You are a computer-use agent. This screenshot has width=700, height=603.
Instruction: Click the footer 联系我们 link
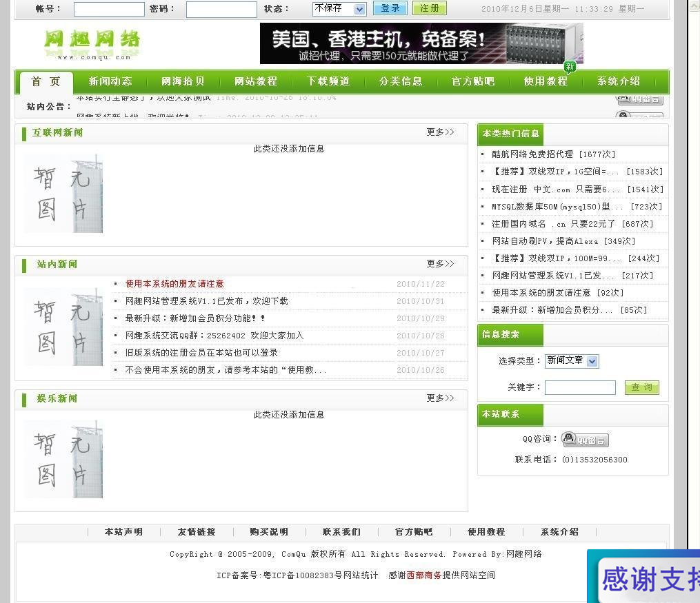pos(341,531)
